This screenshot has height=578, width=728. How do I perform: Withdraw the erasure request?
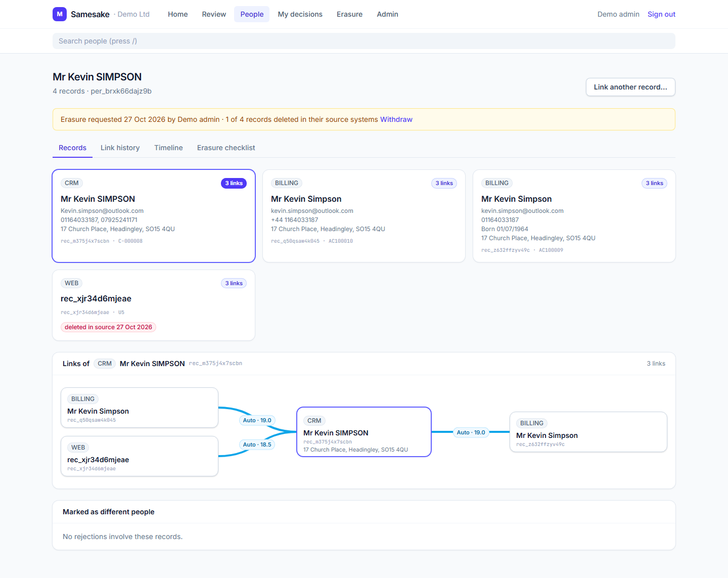(396, 119)
